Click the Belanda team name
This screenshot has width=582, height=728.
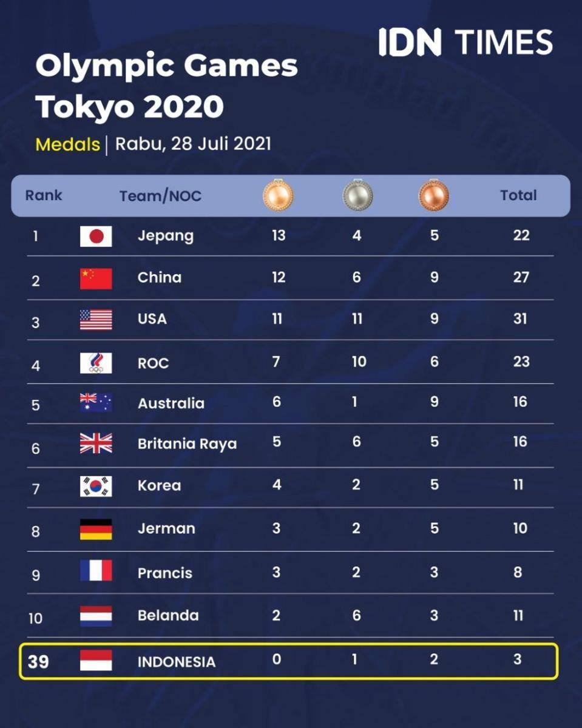168,615
